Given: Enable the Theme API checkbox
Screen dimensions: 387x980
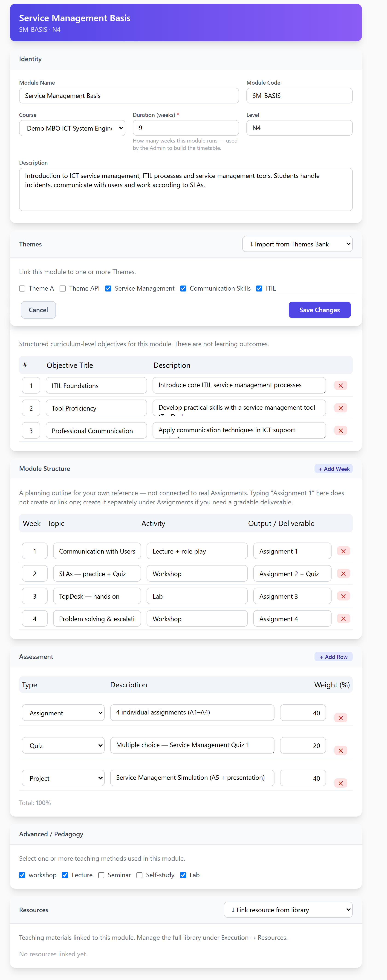Looking at the screenshot, I should tap(63, 288).
